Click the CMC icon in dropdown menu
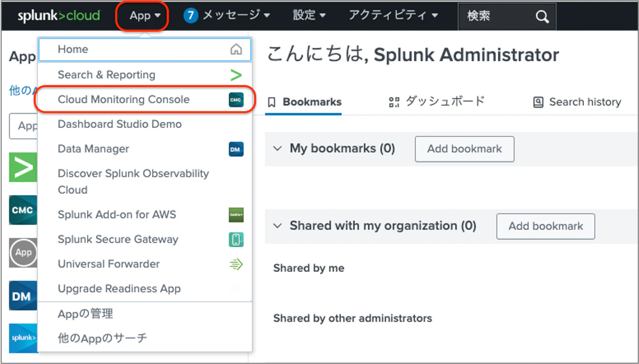639x364 pixels. tap(236, 100)
